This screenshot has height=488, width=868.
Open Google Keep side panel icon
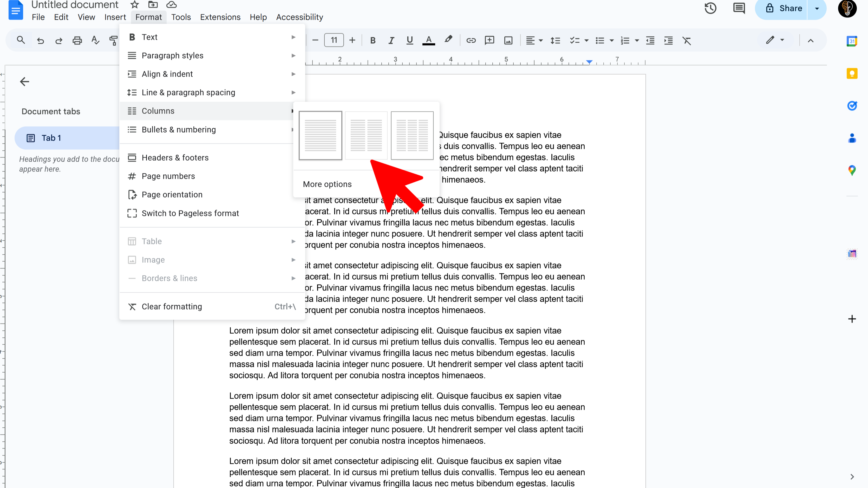coord(852,74)
